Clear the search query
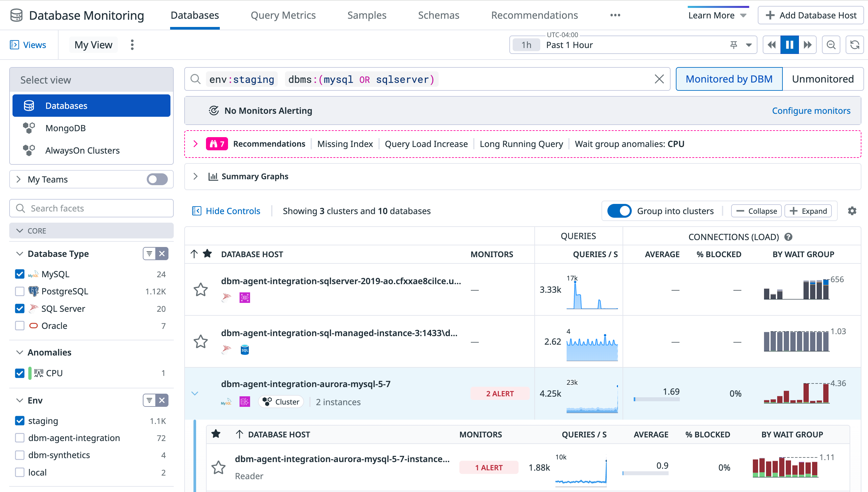Image resolution: width=868 pixels, height=492 pixels. pos(659,79)
